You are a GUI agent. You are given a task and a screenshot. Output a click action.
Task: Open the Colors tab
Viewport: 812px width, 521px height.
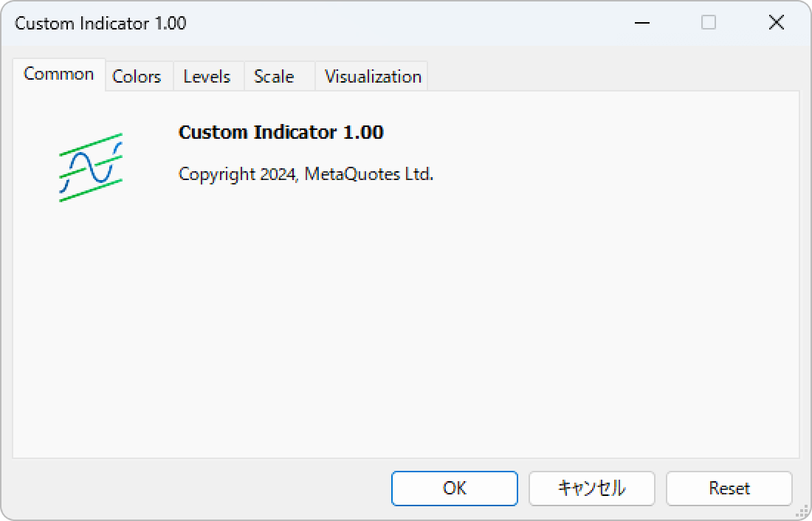click(x=140, y=77)
